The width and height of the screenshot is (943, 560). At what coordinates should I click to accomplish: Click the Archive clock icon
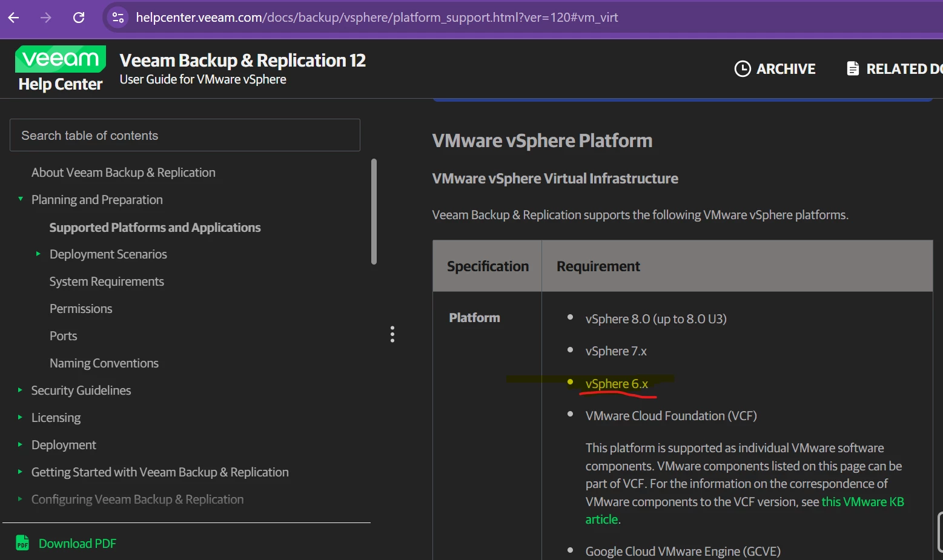click(743, 69)
